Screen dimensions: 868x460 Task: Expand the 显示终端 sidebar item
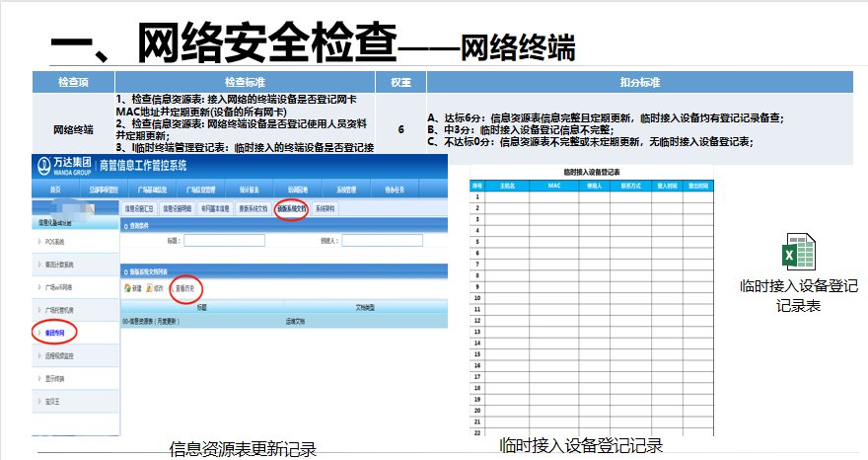(x=75, y=378)
